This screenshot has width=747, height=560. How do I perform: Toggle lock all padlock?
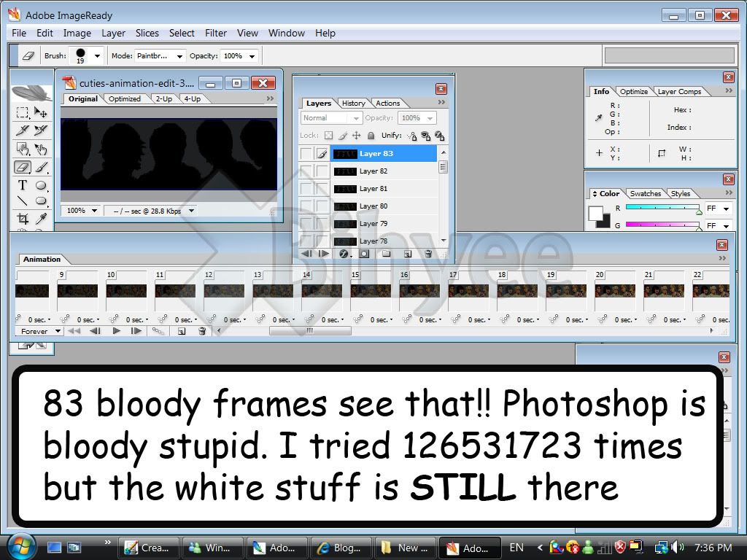[x=371, y=136]
